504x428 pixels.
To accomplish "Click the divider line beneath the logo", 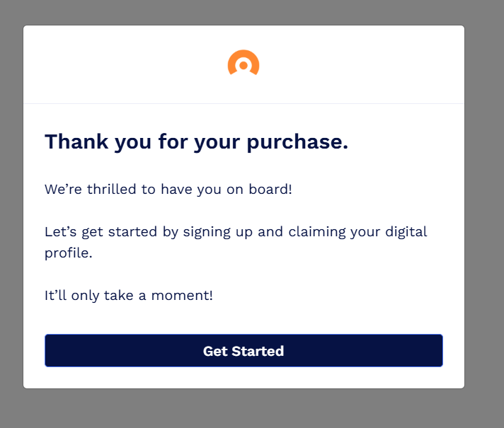I will pos(244,103).
